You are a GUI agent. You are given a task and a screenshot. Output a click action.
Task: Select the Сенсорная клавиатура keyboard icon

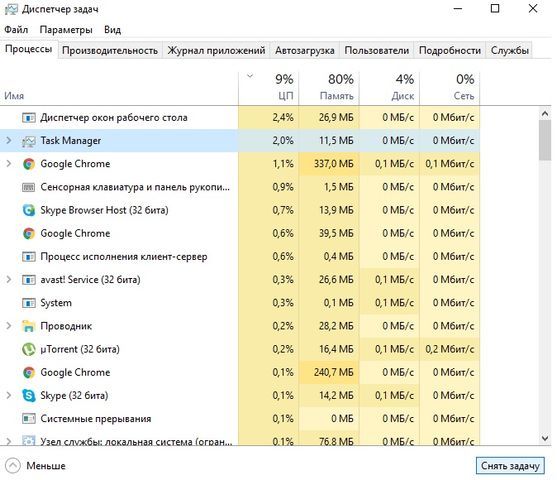tap(29, 187)
